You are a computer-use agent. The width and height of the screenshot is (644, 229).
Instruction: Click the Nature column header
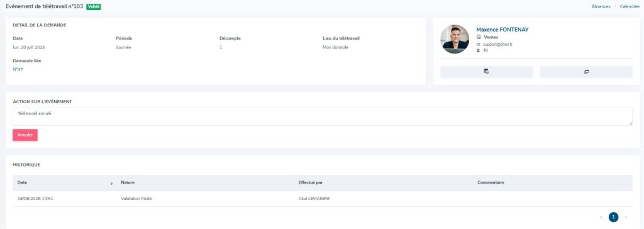(x=128, y=182)
